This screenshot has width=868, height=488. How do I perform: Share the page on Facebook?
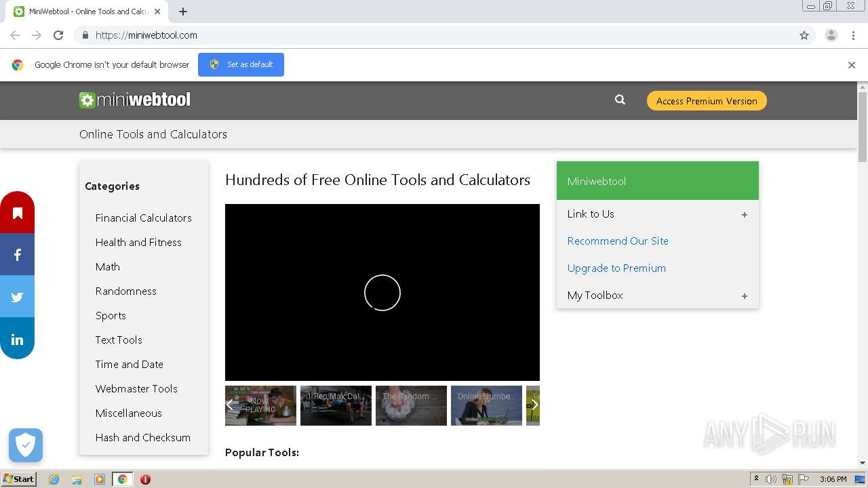click(17, 255)
